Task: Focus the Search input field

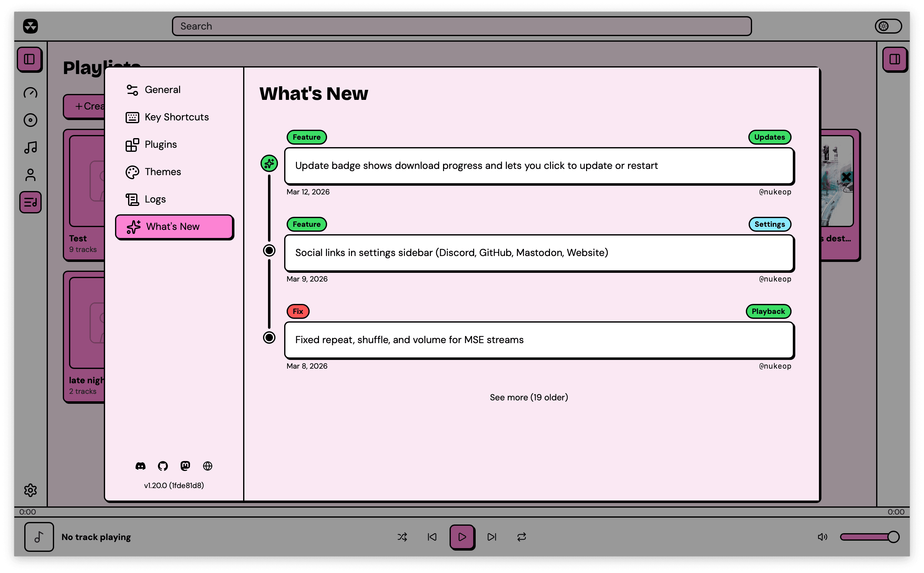Action: (461, 26)
